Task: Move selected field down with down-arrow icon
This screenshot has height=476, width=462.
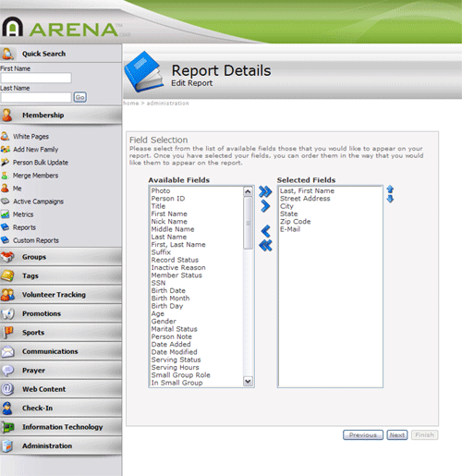Action: click(x=390, y=199)
